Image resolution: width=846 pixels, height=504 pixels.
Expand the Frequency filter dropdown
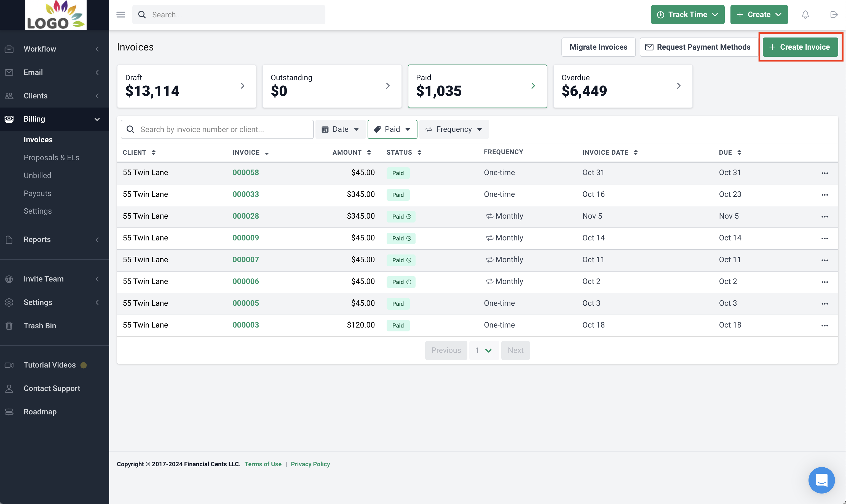click(x=453, y=129)
